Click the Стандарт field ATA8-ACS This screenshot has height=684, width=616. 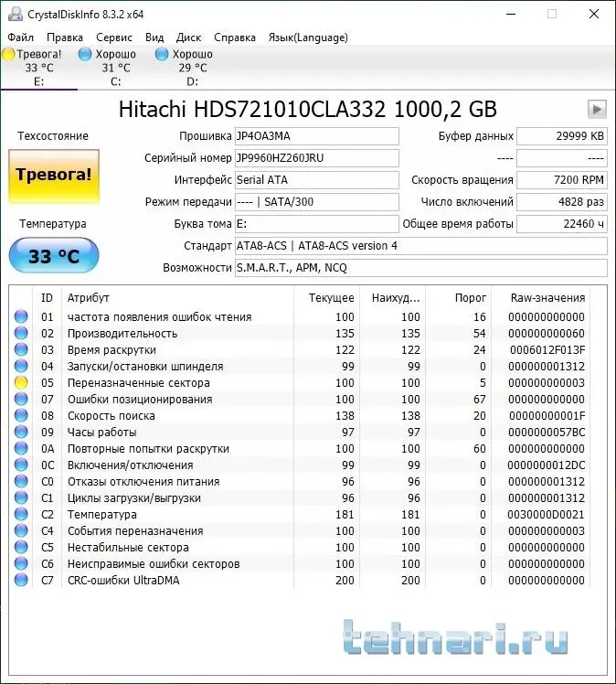[x=421, y=246]
